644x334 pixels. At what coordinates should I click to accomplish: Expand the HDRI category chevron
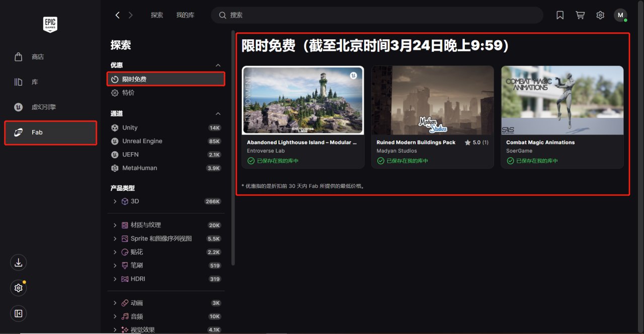pos(115,279)
